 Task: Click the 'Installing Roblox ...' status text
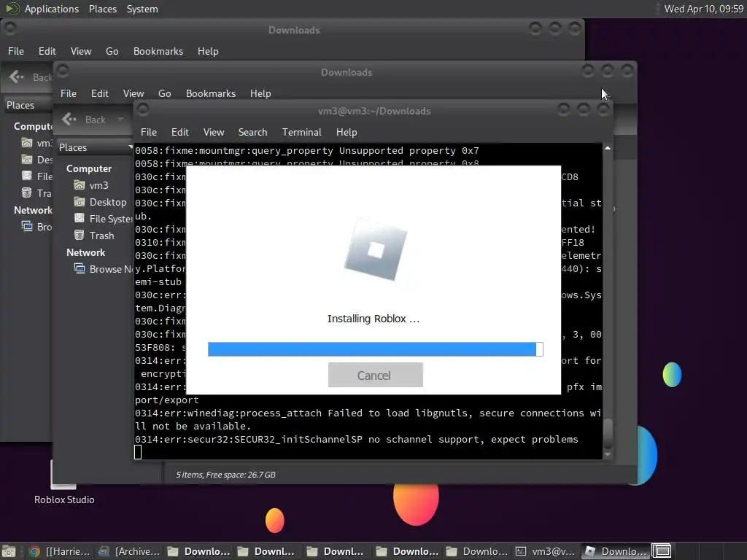pos(373,319)
